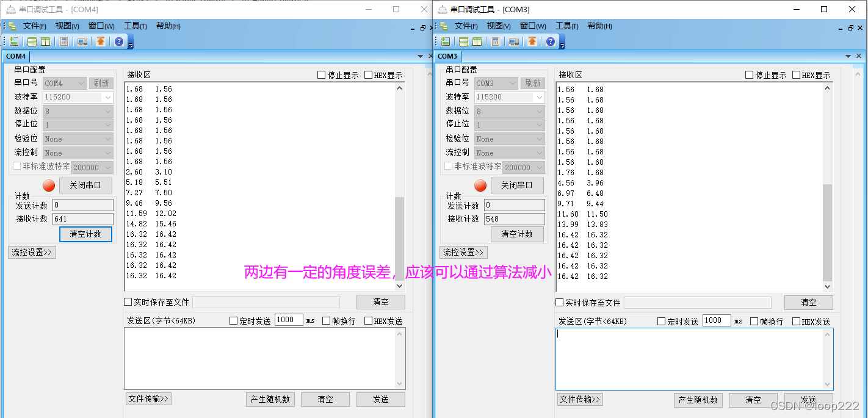Click horizontal tile icon in COM4 toolbar

(x=32, y=41)
